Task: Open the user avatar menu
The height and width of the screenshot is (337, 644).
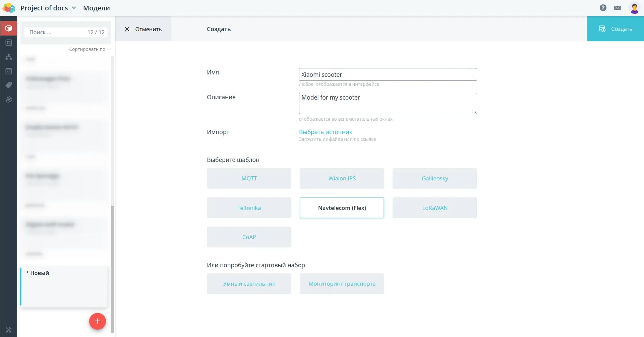Action: pos(634,8)
